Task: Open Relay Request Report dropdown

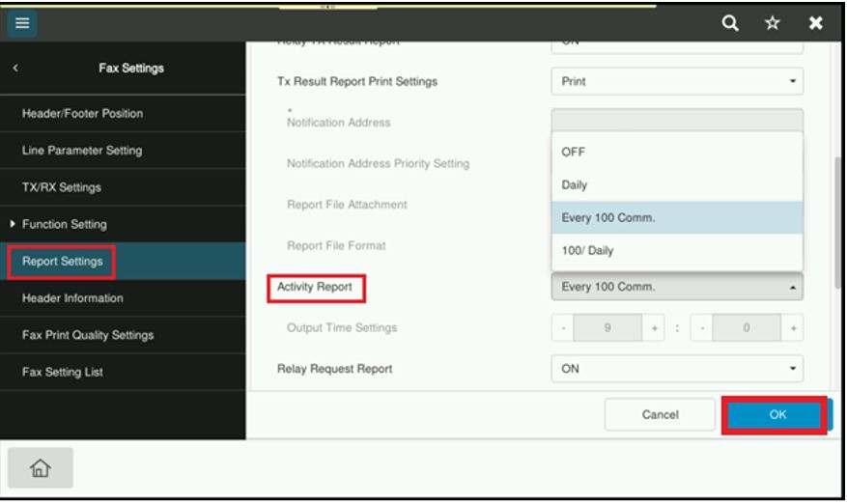Action: [676, 368]
